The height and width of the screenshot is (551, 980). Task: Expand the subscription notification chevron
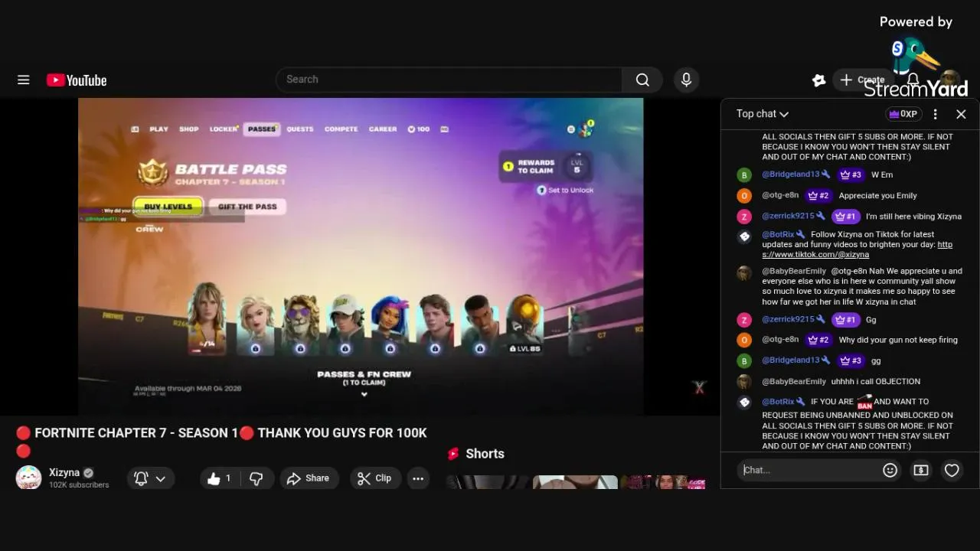tap(161, 478)
